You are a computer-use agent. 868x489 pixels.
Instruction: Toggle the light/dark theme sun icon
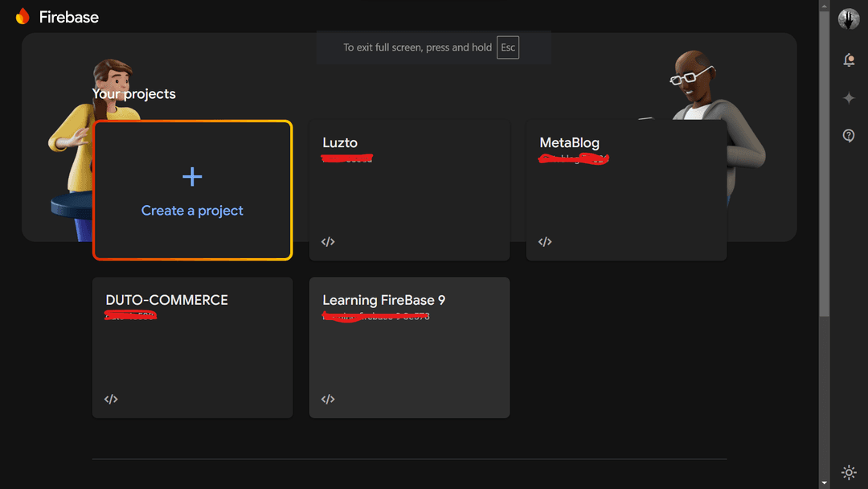pyautogui.click(x=849, y=472)
